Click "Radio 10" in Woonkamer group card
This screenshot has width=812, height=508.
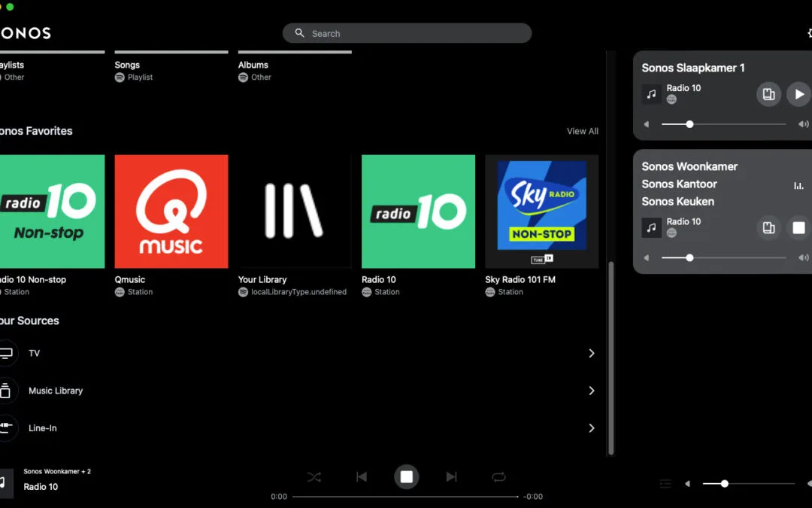[x=683, y=222]
